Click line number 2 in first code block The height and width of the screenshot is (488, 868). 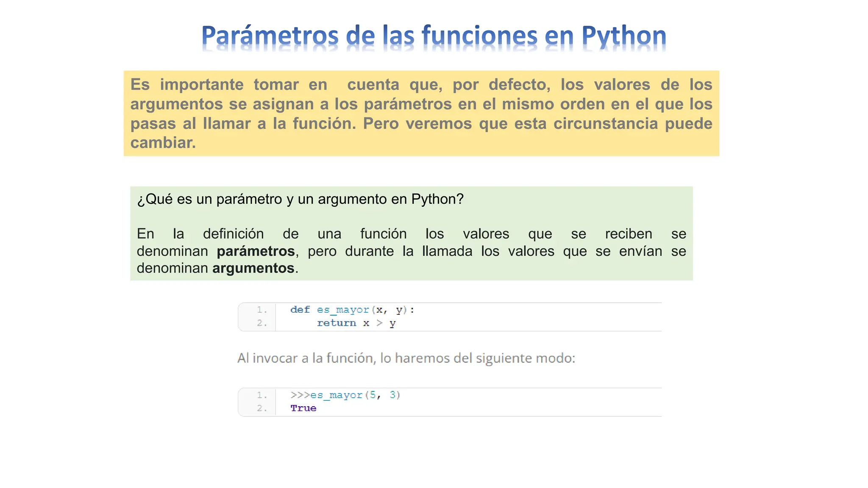pyautogui.click(x=262, y=323)
